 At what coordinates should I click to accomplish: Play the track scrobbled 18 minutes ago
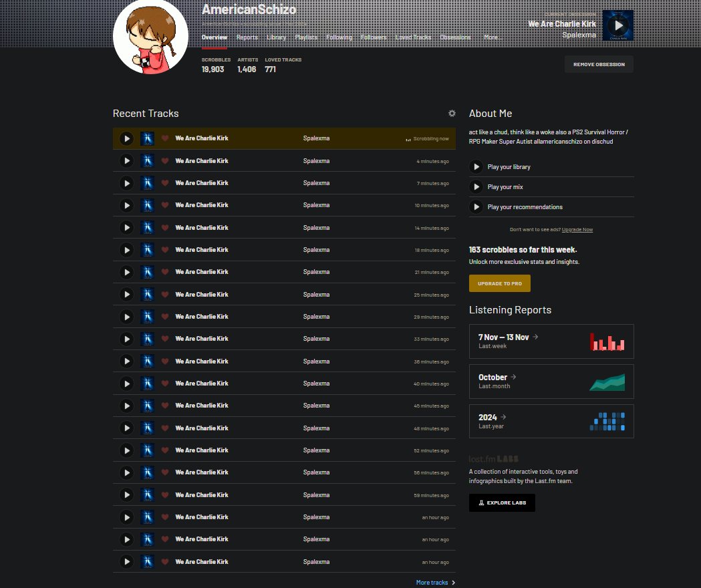tap(126, 250)
